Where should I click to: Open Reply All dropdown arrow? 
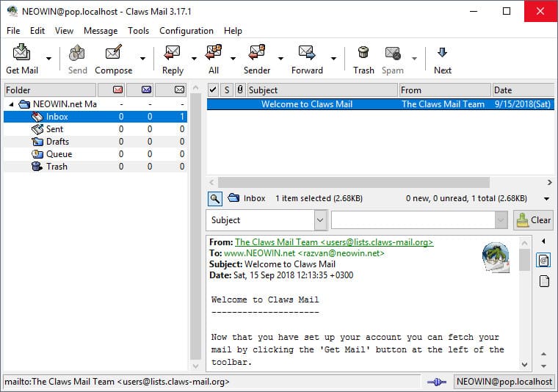click(233, 58)
